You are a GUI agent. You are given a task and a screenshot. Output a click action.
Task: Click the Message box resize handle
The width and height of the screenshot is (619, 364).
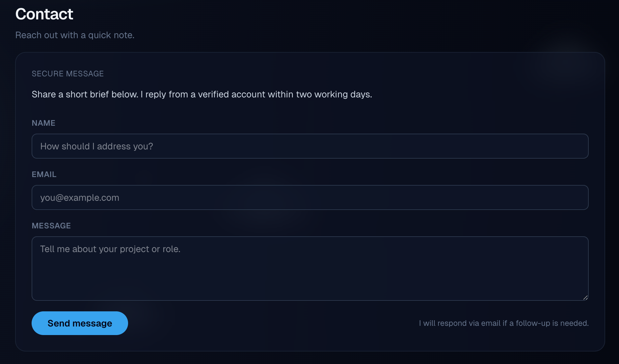[585, 298]
